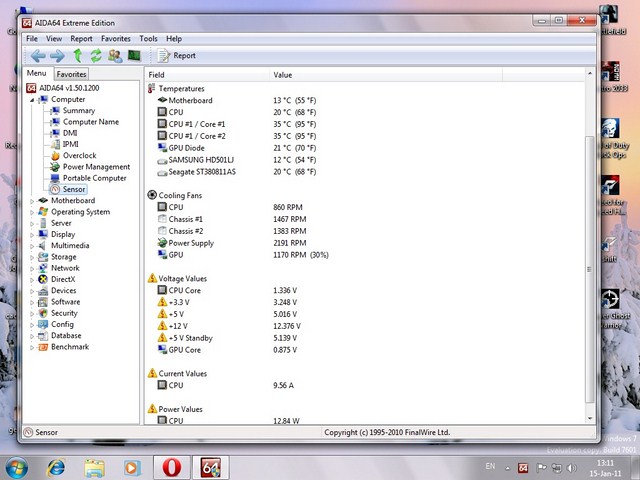The image size is (640, 480).
Task: Click the Value column header
Action: (386, 75)
